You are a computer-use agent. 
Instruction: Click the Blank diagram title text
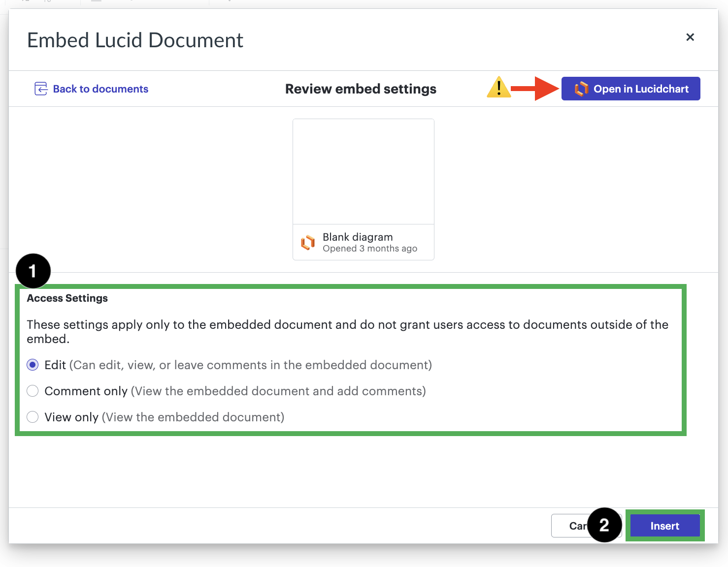pos(358,237)
